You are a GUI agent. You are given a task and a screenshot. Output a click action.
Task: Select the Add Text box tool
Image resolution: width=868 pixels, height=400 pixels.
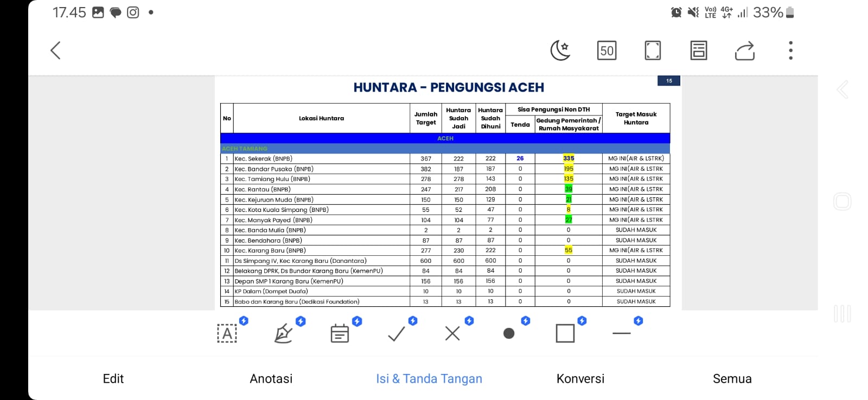tap(227, 333)
